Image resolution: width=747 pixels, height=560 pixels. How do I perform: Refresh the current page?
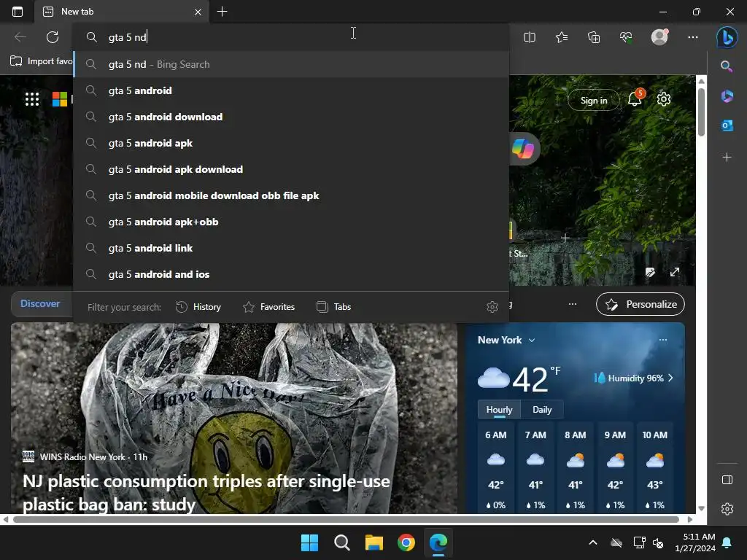53,37
